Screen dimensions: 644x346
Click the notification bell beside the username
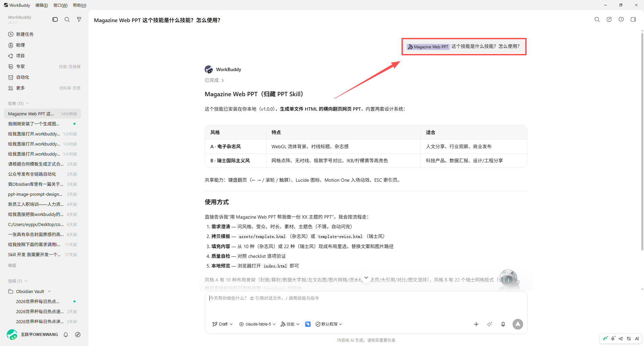coord(66,335)
